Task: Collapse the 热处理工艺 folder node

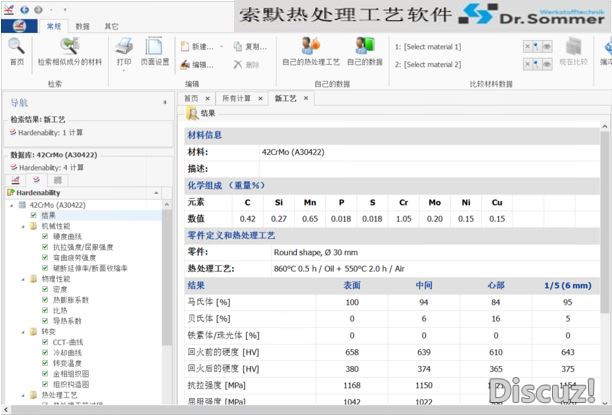Action: tap(23, 395)
